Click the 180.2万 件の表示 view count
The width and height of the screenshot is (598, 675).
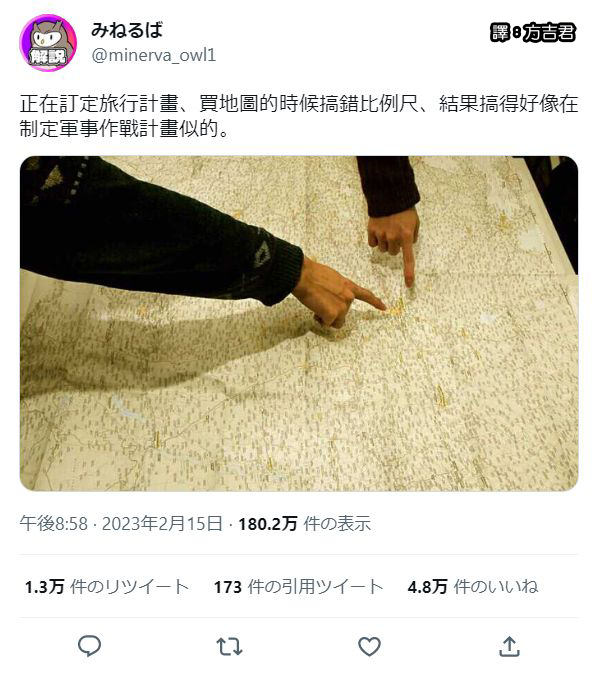tap(304, 523)
